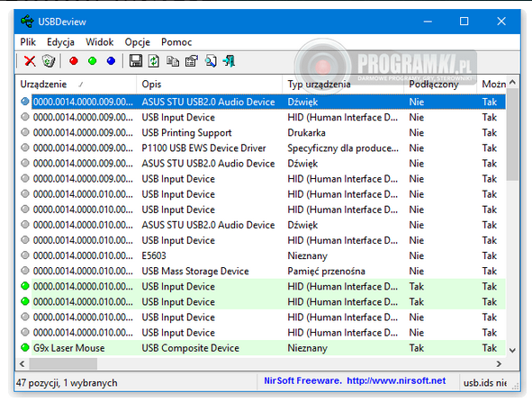
Task: Click the horizontal scrollbar left arrow
Action: click(x=22, y=363)
